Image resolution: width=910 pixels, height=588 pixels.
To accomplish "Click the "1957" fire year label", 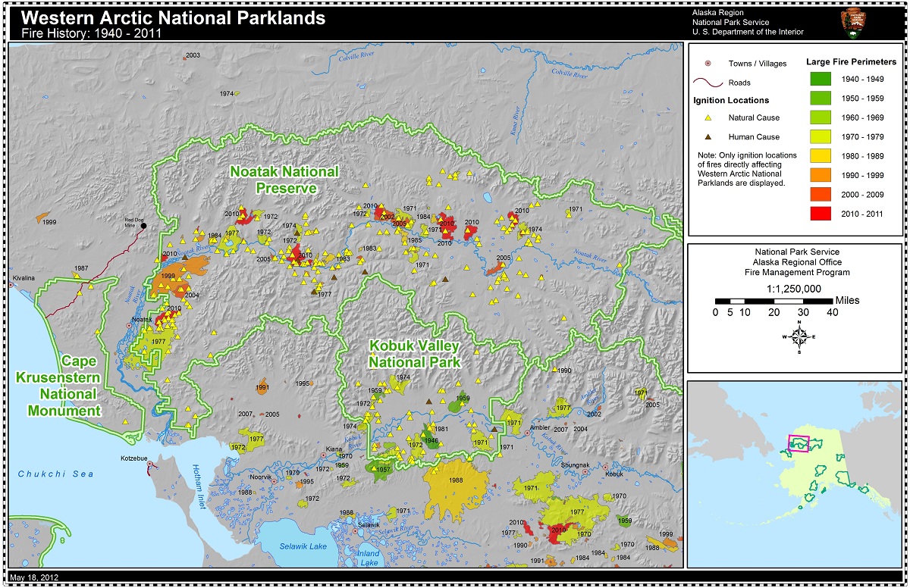I will 383,470.
